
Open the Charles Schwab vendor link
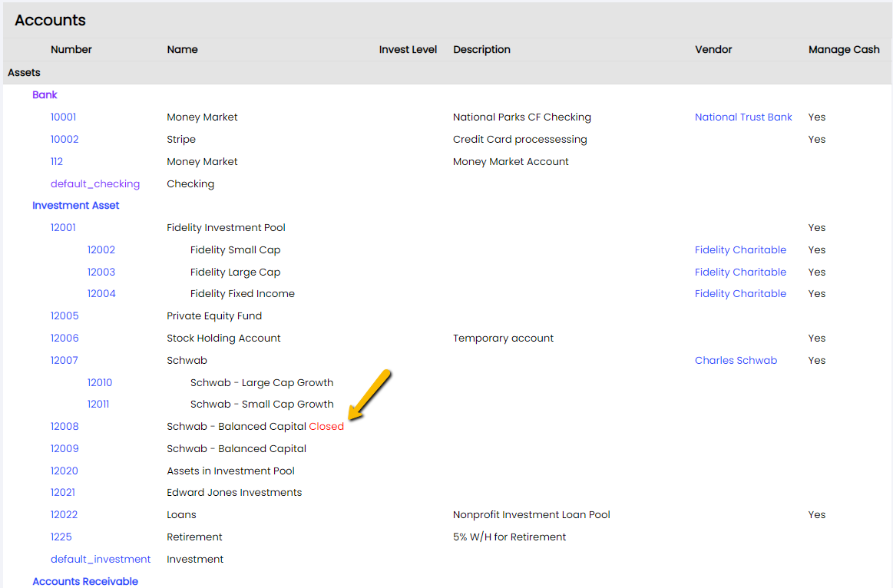coord(736,360)
